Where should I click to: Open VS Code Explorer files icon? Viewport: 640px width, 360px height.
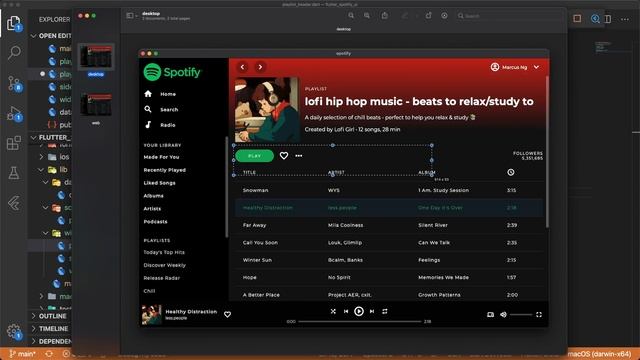click(x=13, y=23)
